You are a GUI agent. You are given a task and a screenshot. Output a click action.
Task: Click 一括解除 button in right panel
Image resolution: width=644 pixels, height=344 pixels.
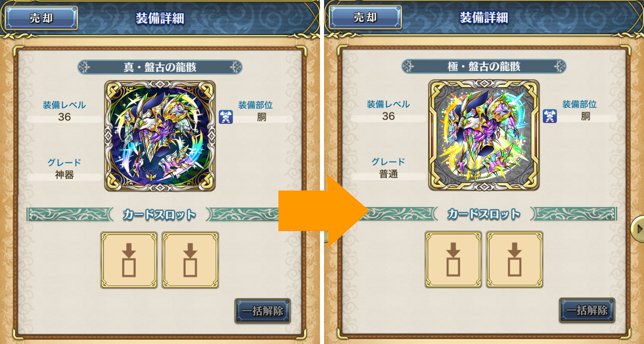587,310
